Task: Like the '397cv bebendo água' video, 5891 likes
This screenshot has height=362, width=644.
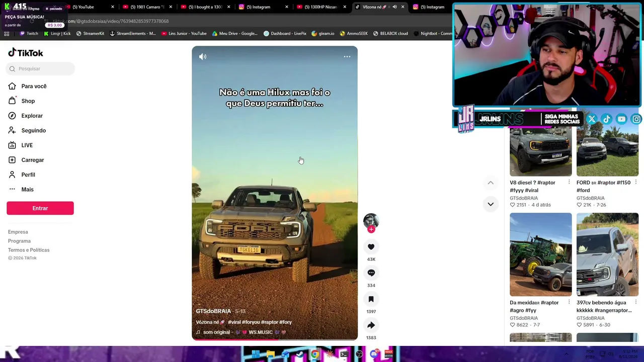Action: tap(580, 325)
